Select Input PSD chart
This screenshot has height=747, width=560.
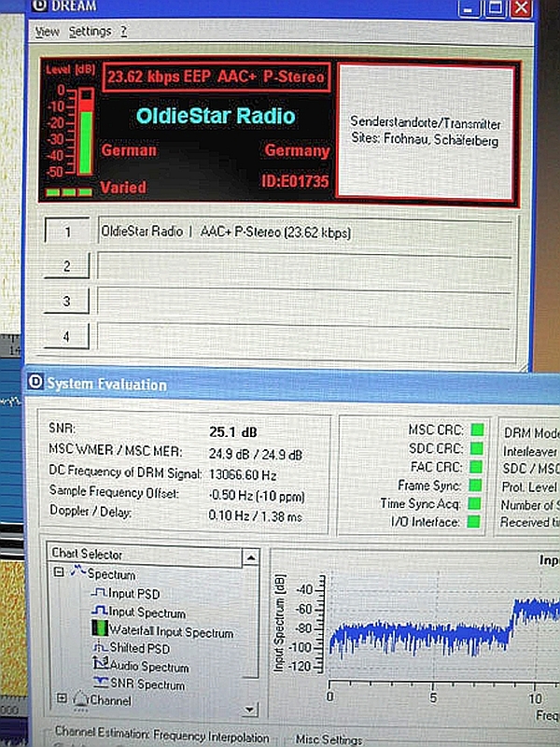coord(133,594)
